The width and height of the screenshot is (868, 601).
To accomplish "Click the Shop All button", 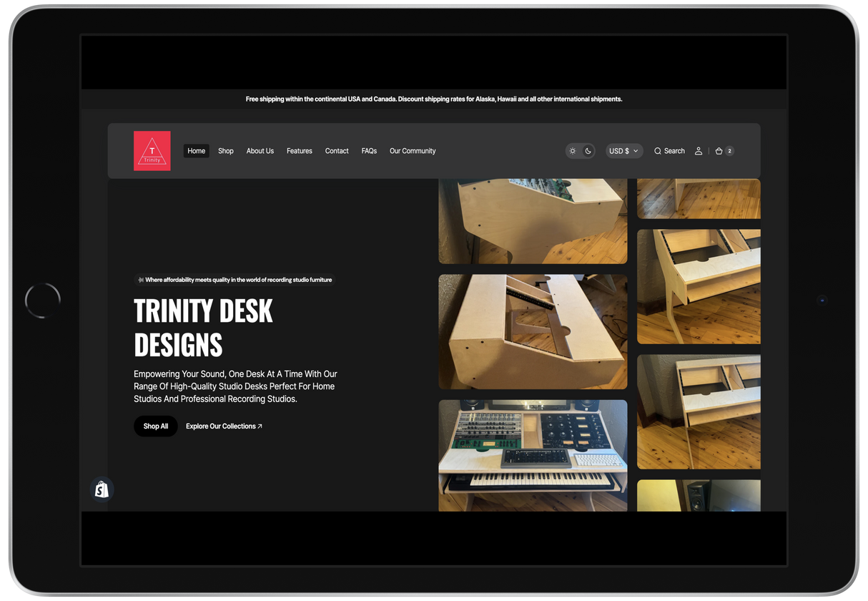I will tap(156, 426).
